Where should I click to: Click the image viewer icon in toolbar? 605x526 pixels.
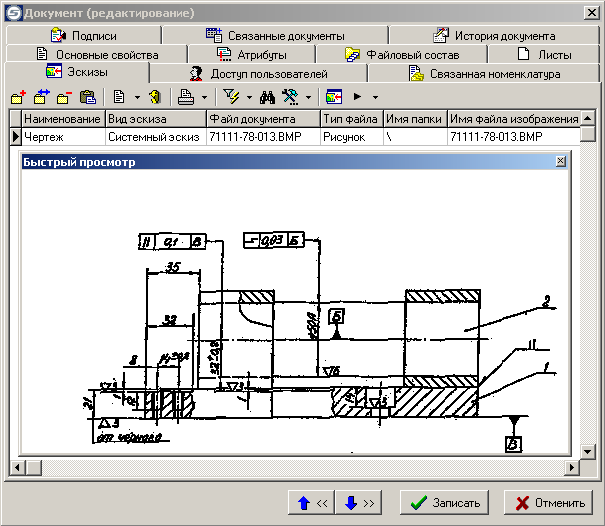tap(334, 97)
